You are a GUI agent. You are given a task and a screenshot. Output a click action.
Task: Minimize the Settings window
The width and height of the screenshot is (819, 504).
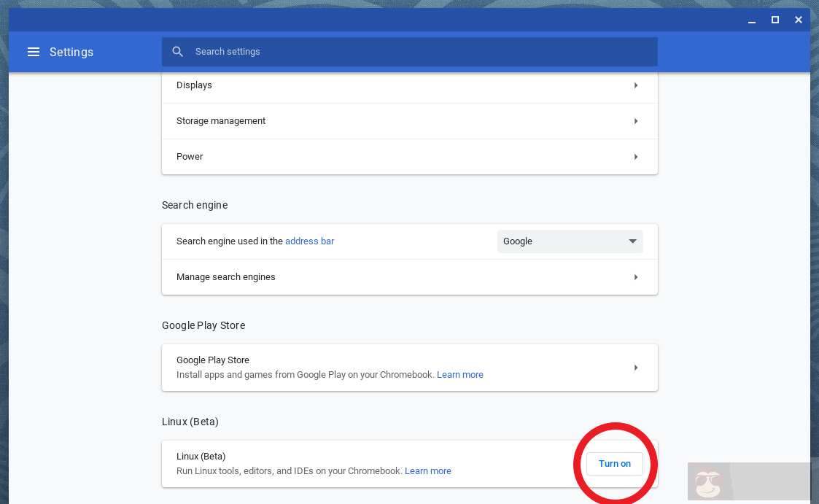[x=752, y=20]
